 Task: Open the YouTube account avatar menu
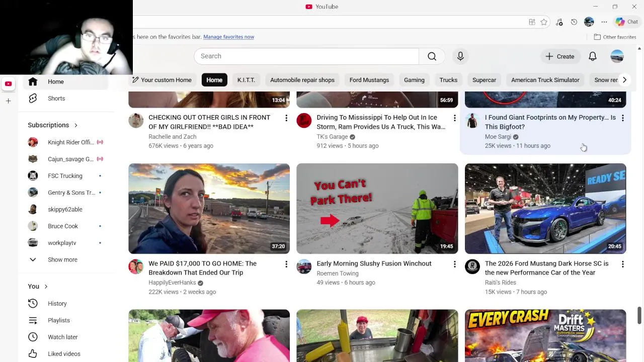pos(617,56)
